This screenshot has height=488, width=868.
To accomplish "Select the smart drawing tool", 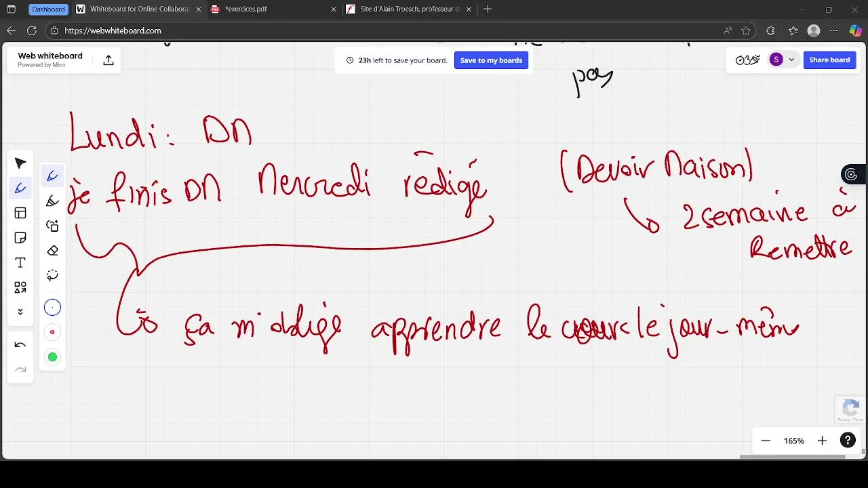I will (x=52, y=226).
